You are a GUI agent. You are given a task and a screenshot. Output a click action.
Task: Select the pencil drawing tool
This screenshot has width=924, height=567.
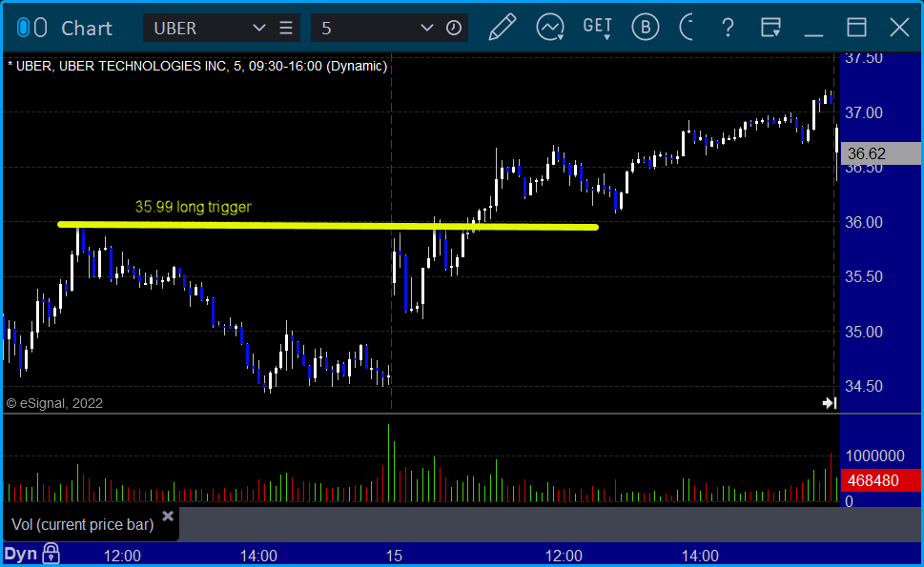click(503, 27)
